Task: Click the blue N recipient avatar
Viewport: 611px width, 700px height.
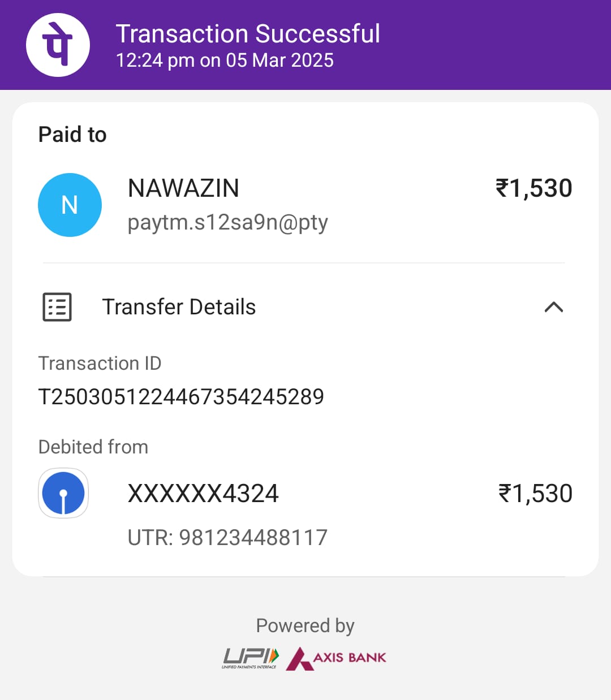Action: 70,205
